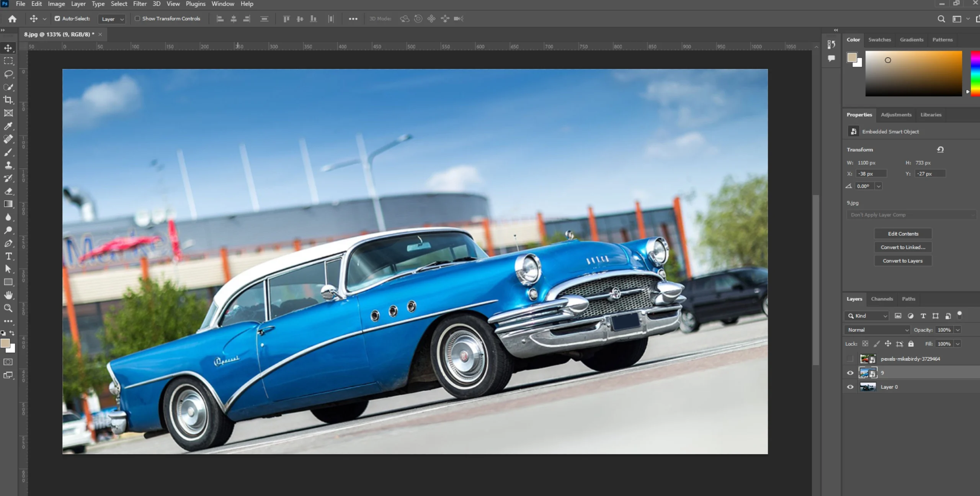
Task: Expand the Opacity value dropdown arrow
Action: 957,330
